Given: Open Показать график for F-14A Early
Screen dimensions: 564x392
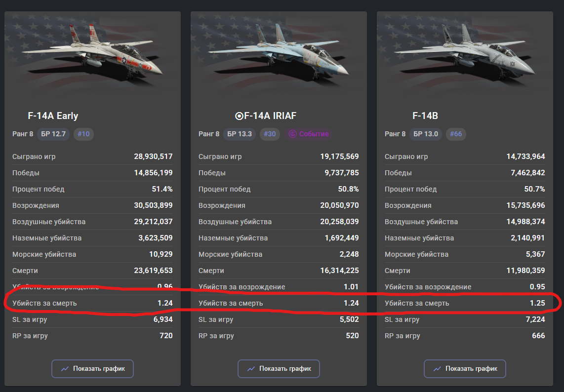Looking at the screenshot, I should pyautogui.click(x=92, y=369).
